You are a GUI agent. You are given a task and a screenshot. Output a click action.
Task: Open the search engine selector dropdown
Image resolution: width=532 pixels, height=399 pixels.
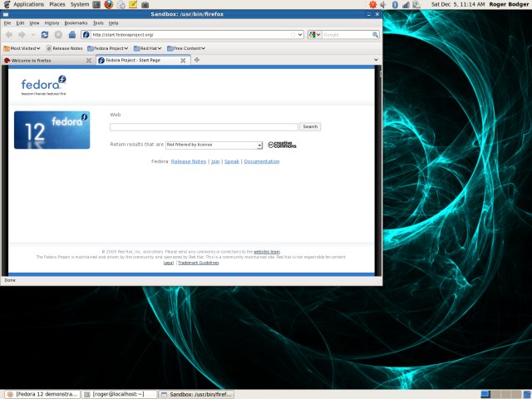tap(314, 35)
